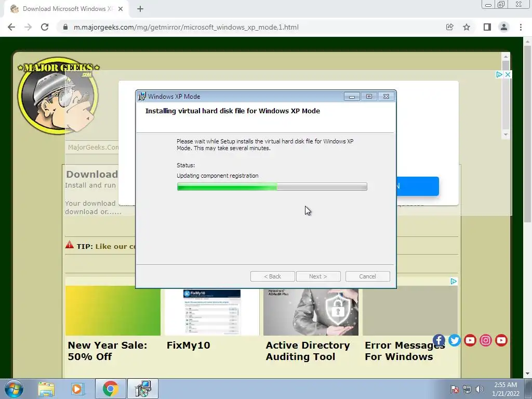
Task: Click New Year Sale: 50% Off link
Action: pos(108,351)
